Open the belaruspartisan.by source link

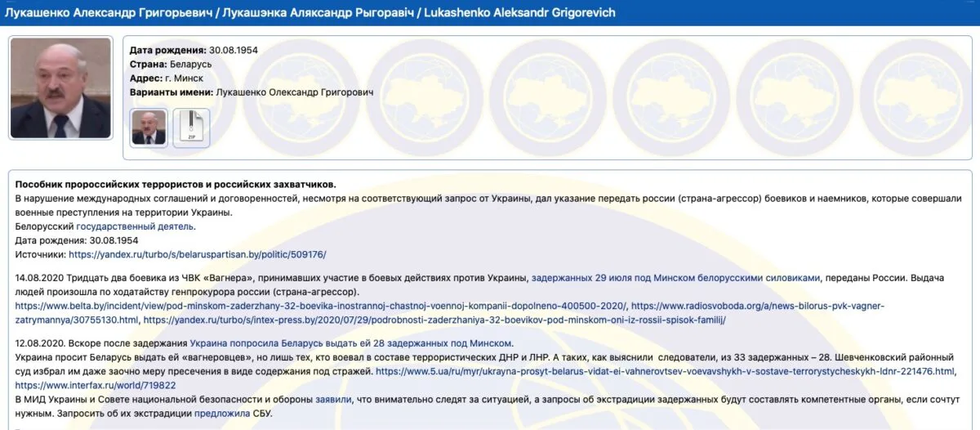[198, 254]
